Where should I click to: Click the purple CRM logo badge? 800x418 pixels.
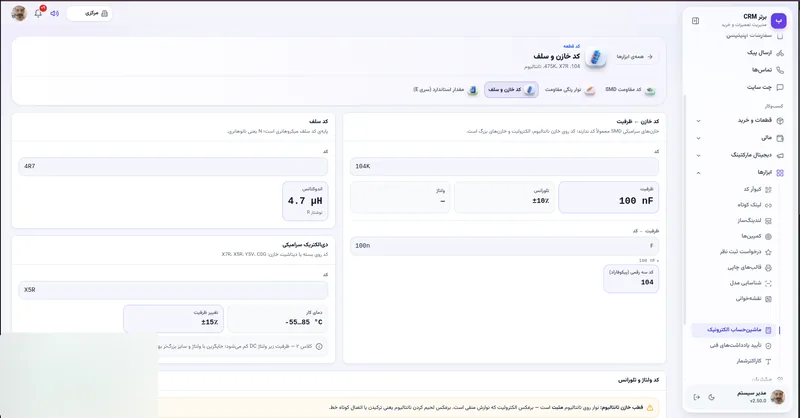point(778,21)
